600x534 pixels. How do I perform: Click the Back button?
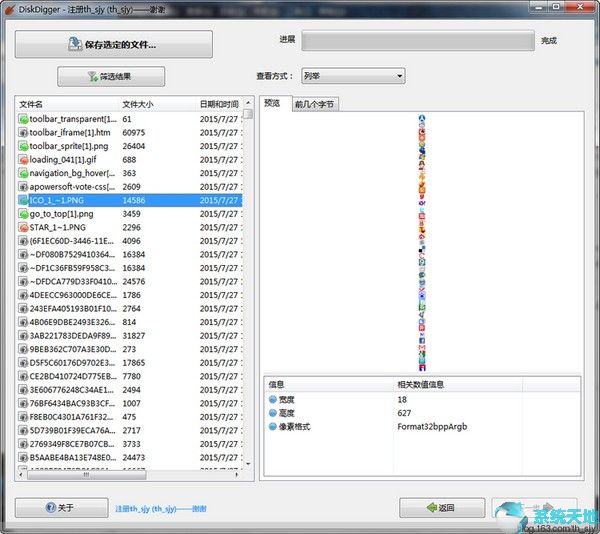pos(442,508)
